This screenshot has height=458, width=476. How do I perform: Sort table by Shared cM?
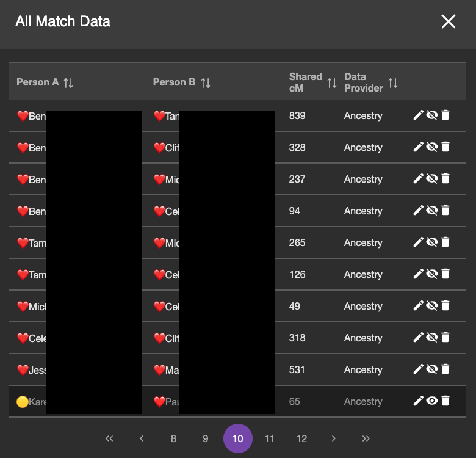331,82
